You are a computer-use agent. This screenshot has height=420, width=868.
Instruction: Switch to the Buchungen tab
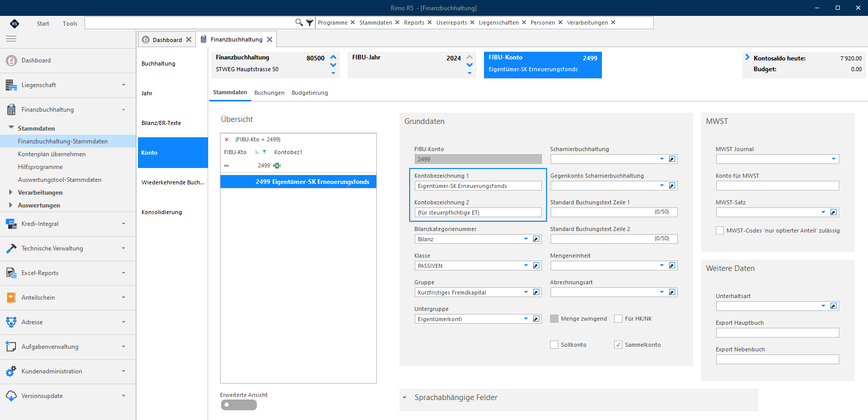coord(269,93)
